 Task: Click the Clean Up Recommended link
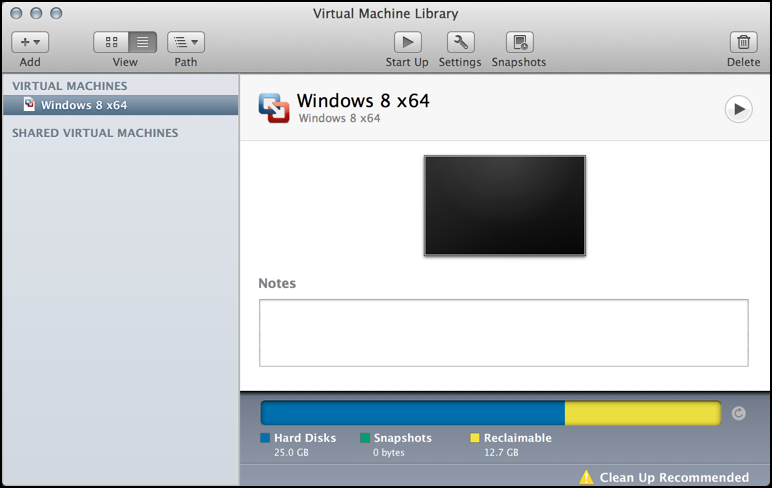[674, 477]
